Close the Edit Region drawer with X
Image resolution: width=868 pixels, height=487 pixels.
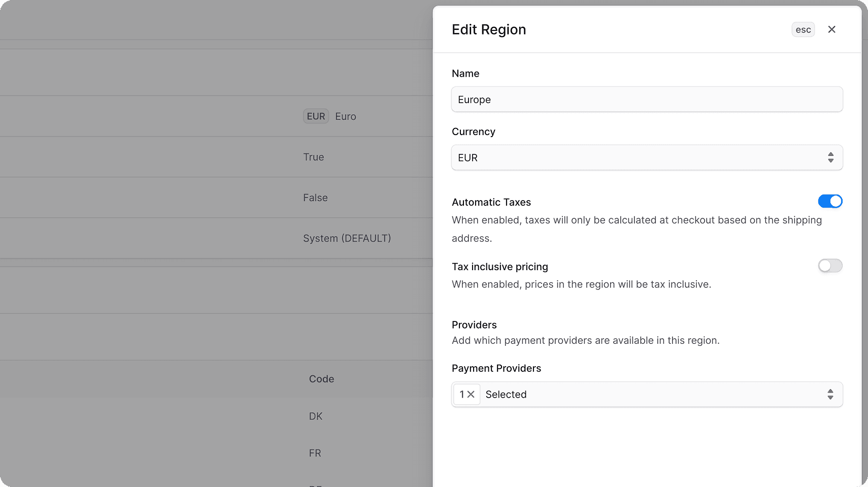pyautogui.click(x=831, y=29)
